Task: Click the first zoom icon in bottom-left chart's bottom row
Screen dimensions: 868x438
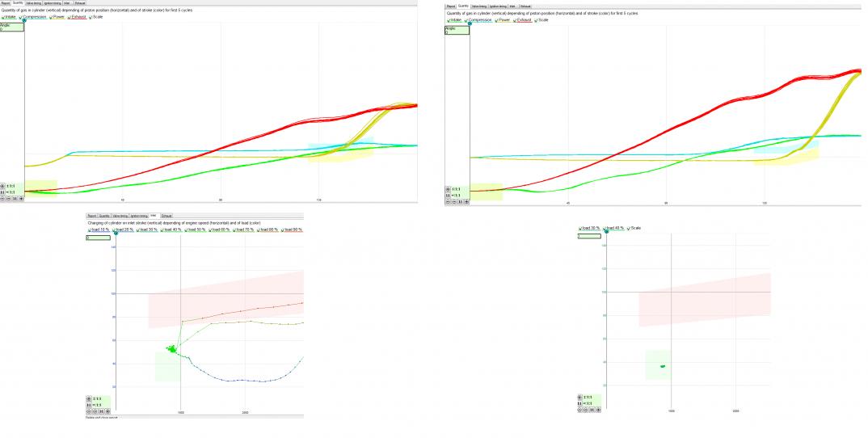Action: [x=89, y=411]
